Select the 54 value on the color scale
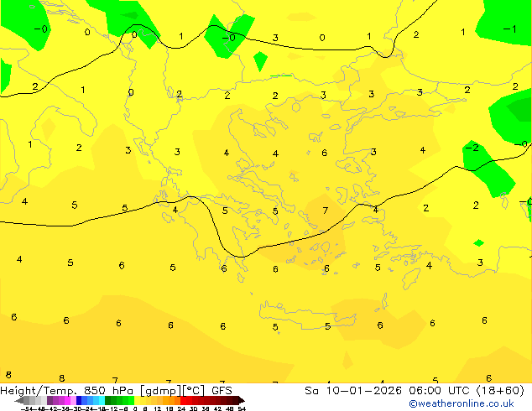This screenshot has height=411, width=532. tap(242, 408)
